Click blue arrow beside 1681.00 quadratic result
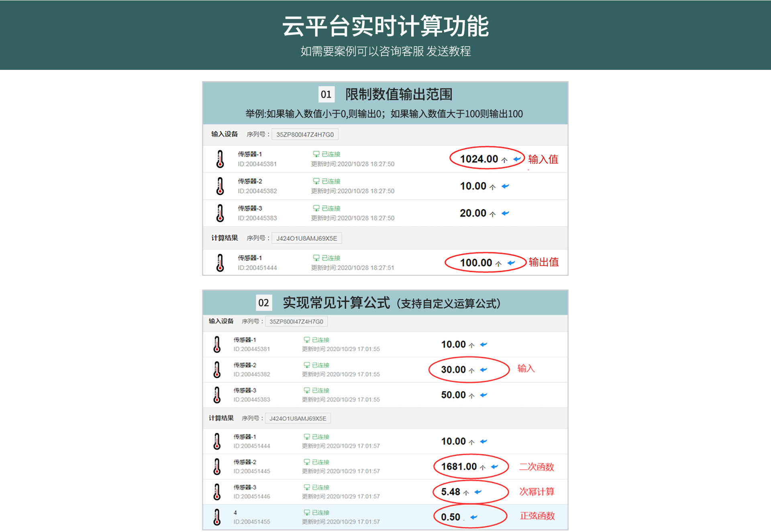Screen dimensions: 771x532 pyautogui.click(x=495, y=467)
